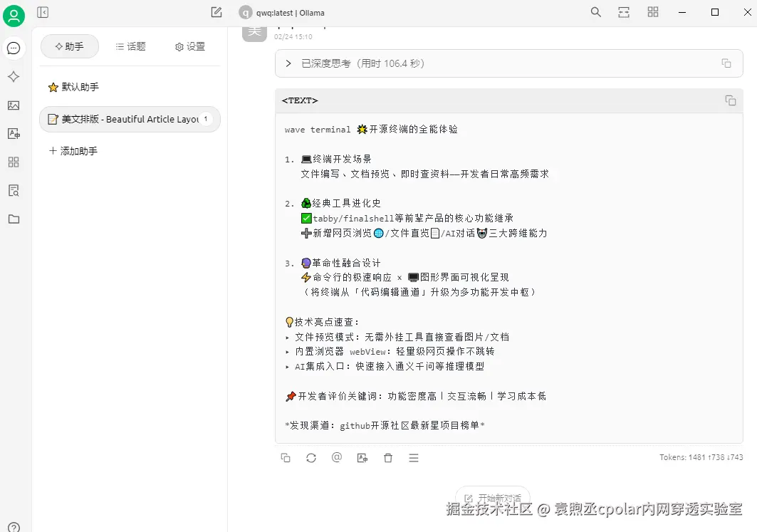The height and width of the screenshot is (532, 757).
Task: Switch to the 话题 tab
Action: pyautogui.click(x=130, y=46)
